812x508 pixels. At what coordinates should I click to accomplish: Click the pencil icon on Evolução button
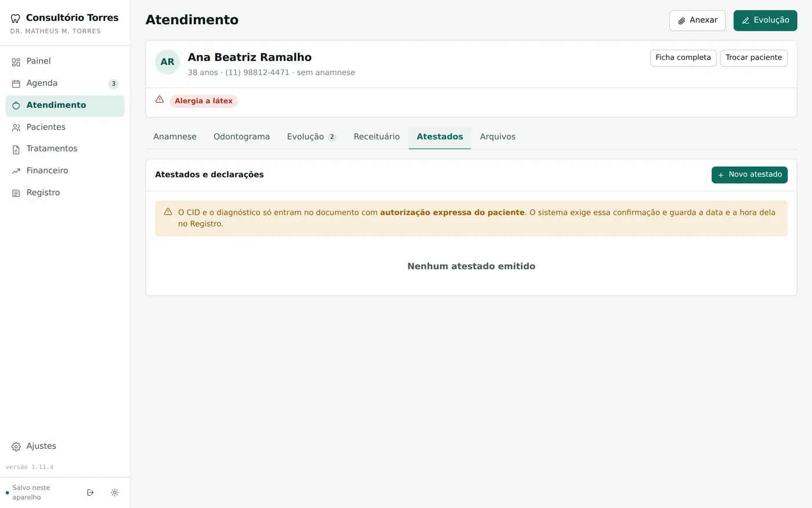click(x=746, y=20)
